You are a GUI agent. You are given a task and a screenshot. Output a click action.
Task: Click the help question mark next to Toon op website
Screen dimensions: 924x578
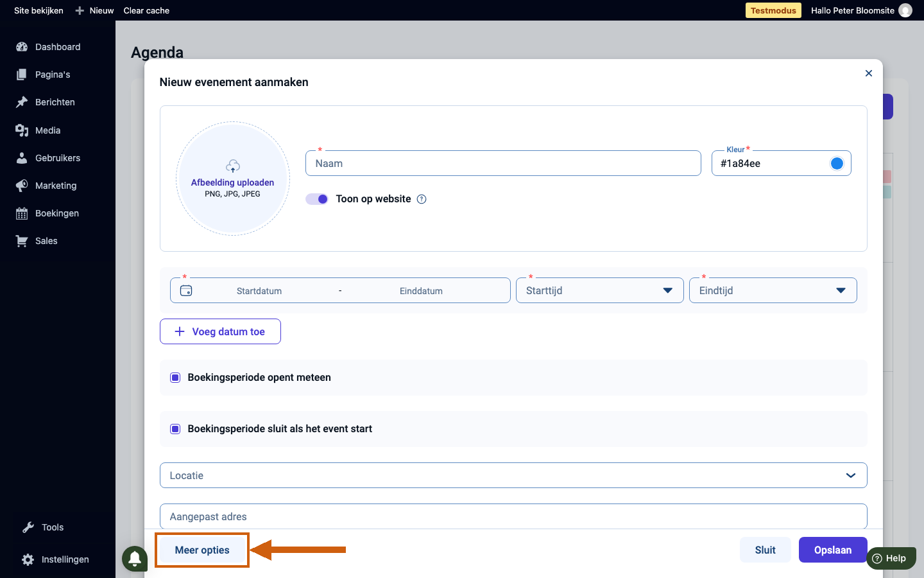[x=422, y=199]
